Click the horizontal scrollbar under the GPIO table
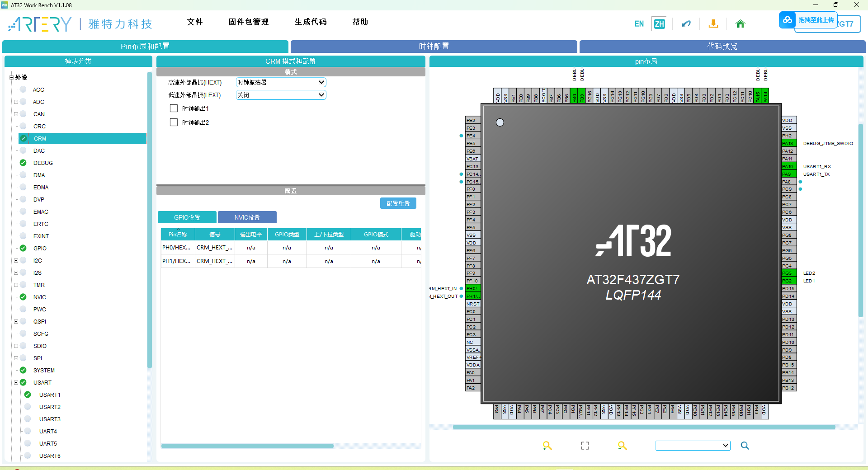The width and height of the screenshot is (868, 470). 247,446
